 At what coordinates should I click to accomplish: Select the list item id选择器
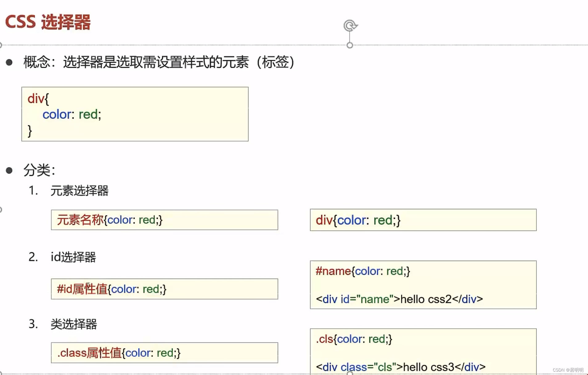74,257
